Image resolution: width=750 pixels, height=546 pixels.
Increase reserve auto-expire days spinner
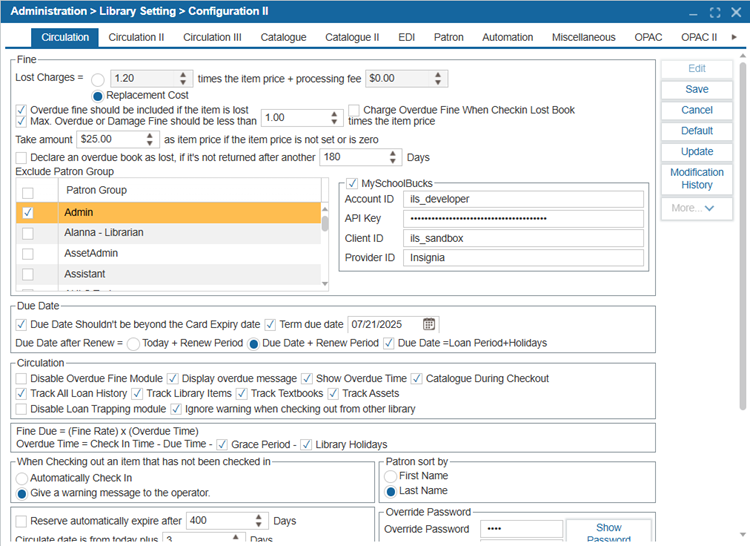pos(261,516)
